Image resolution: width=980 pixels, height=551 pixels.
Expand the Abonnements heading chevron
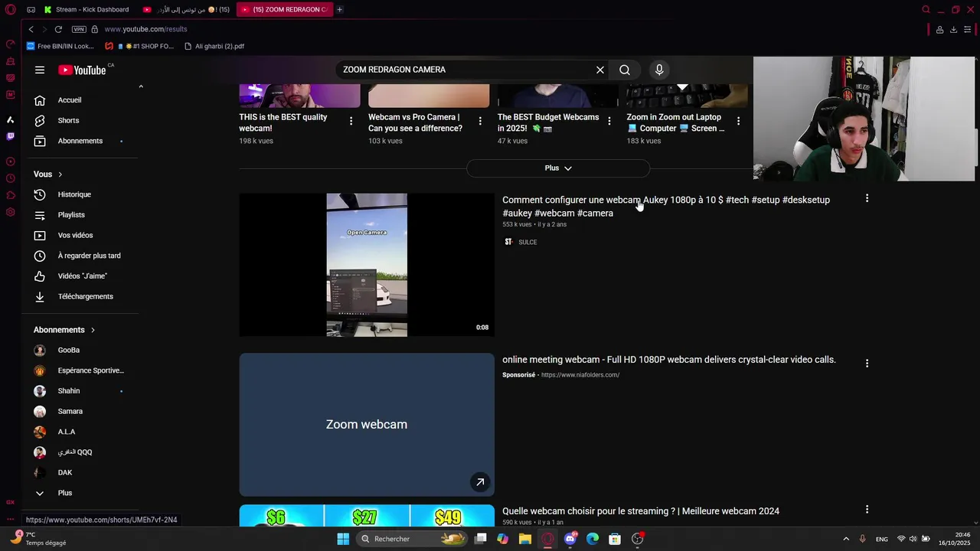(x=93, y=330)
